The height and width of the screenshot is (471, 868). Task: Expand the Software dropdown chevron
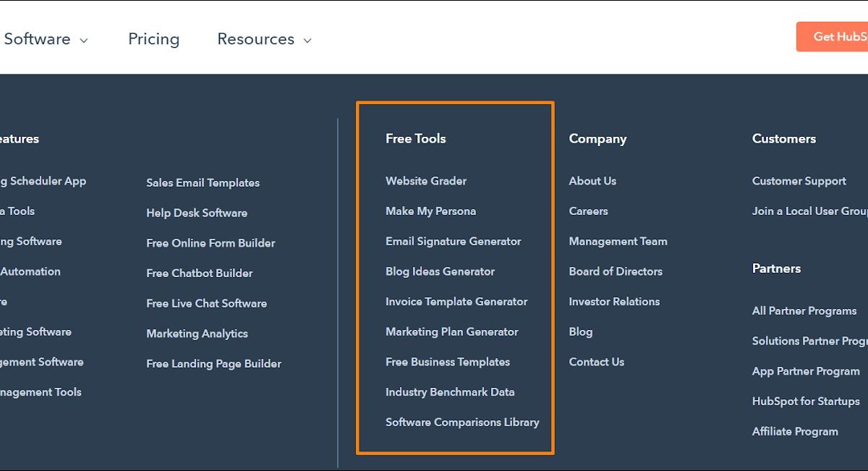[x=84, y=41]
